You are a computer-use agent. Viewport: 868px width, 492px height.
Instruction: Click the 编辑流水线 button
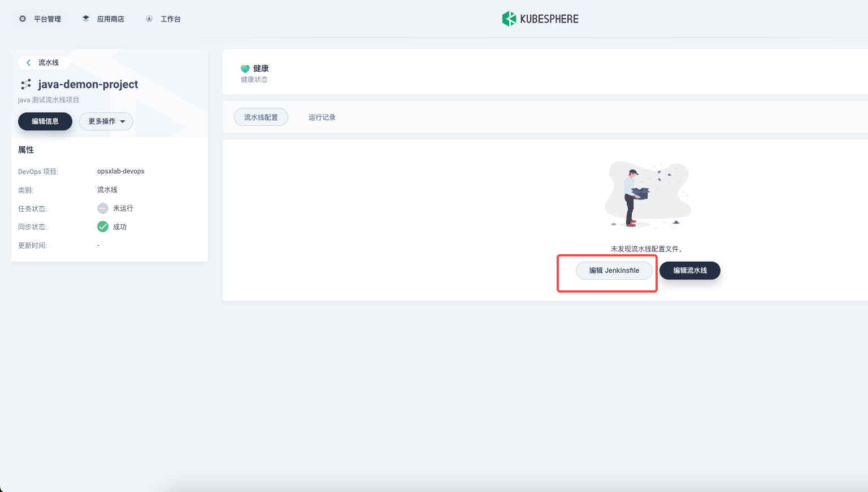pos(689,271)
